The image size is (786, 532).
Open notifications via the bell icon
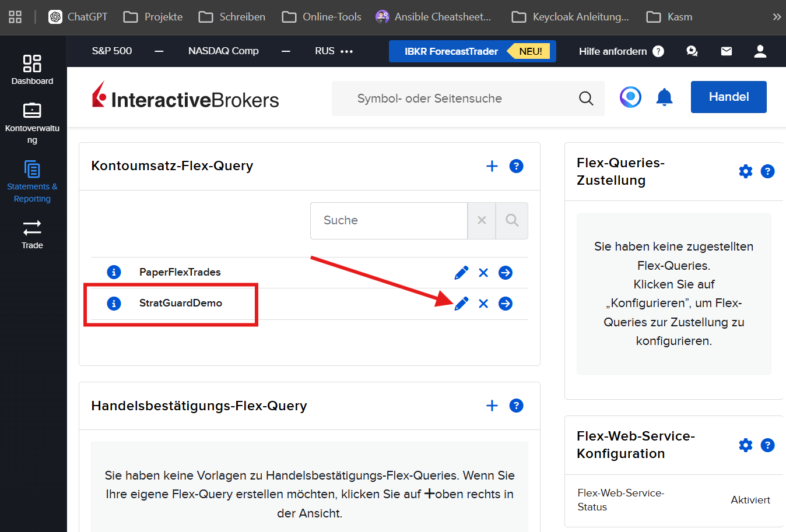coord(664,97)
